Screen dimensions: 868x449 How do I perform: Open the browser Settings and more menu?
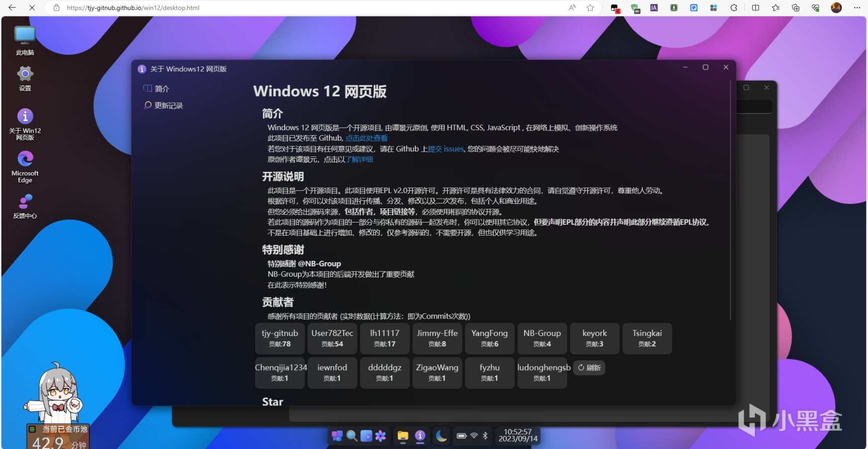[x=857, y=8]
